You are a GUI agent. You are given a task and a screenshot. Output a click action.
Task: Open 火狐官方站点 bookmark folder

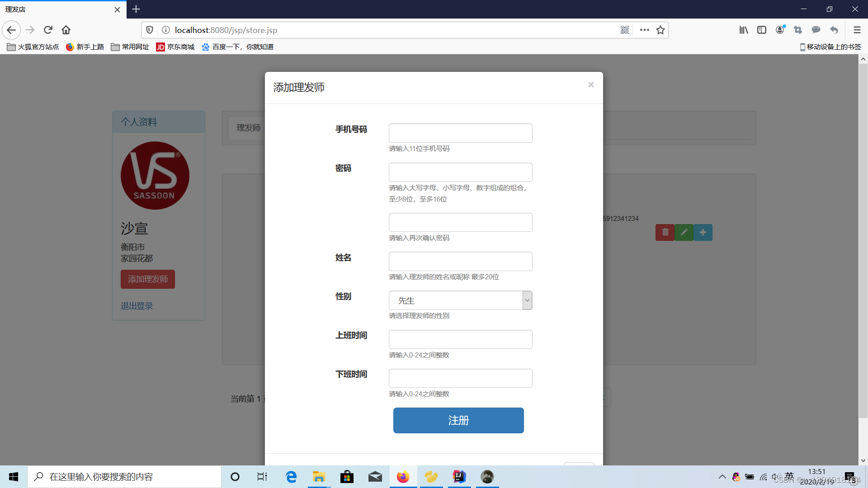[33, 47]
